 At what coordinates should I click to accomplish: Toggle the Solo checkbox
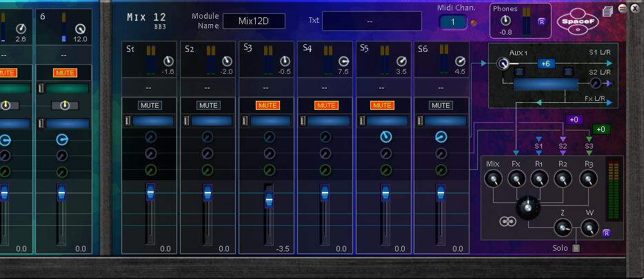coord(576,248)
